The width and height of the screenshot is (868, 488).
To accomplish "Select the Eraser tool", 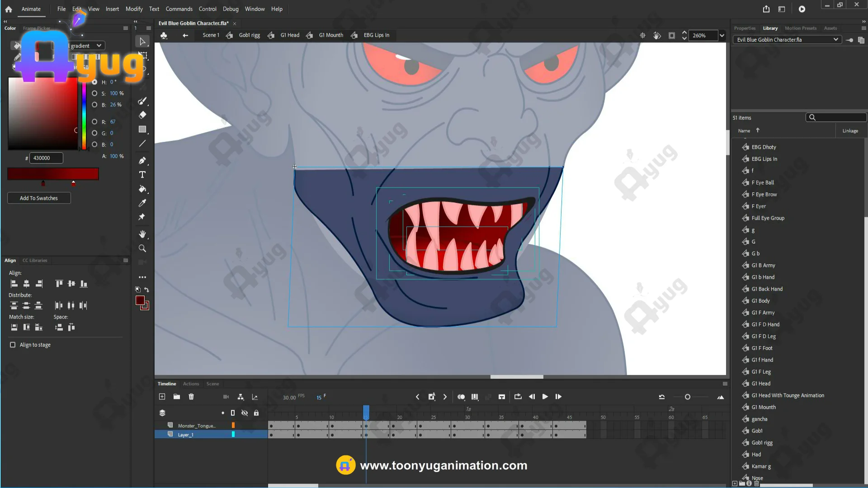I will tap(142, 115).
